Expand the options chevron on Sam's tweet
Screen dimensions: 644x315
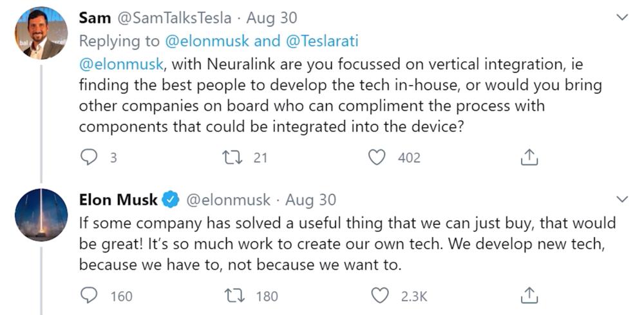622,19
